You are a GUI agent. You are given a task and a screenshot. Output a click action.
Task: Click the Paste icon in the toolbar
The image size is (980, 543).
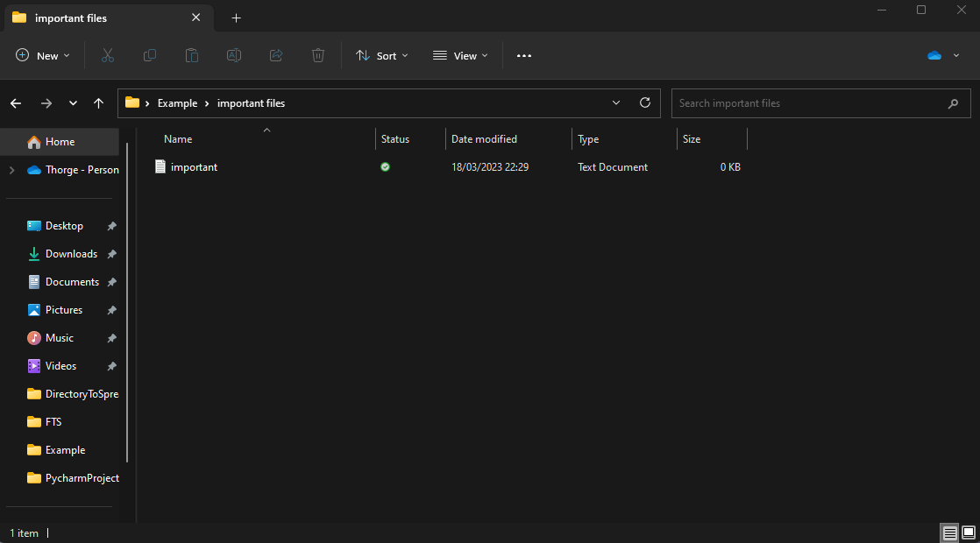(191, 55)
